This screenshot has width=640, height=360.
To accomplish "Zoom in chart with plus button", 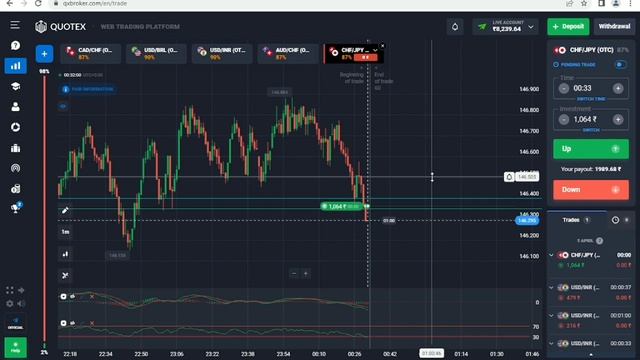I will (305, 274).
